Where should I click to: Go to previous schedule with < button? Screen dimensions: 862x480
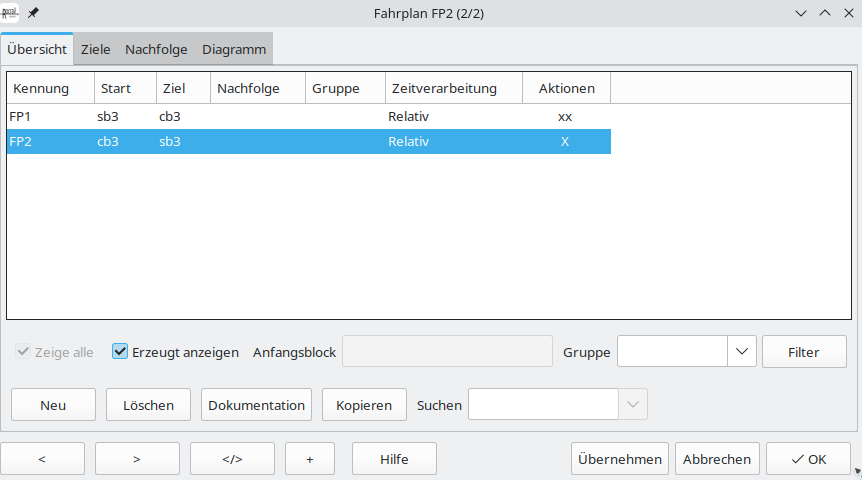[41, 459]
